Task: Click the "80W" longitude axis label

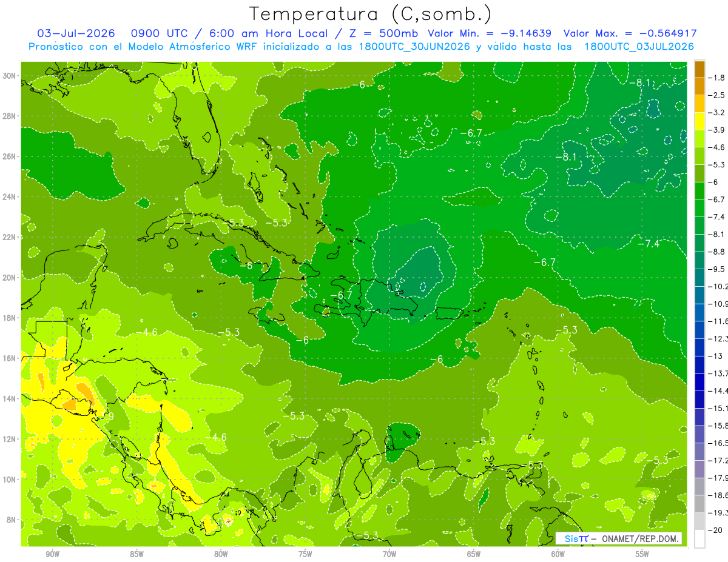Action: [x=221, y=555]
